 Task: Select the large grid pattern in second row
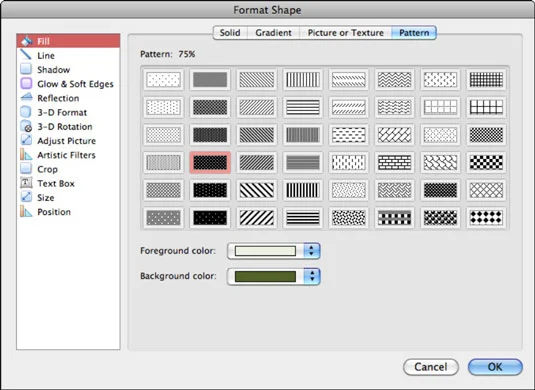click(486, 107)
